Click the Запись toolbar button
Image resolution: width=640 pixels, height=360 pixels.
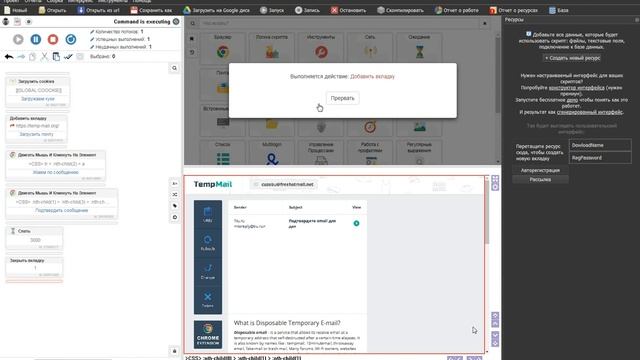(x=307, y=10)
